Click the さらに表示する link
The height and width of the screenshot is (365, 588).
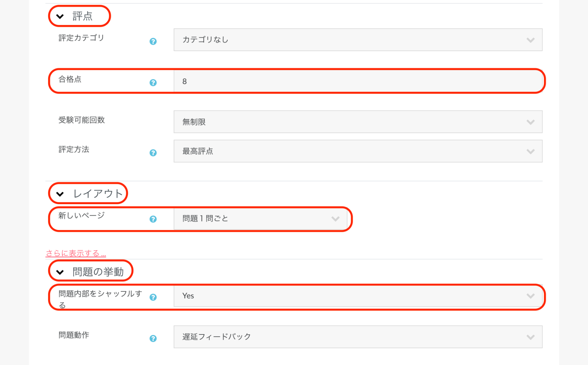pyautogui.click(x=76, y=253)
